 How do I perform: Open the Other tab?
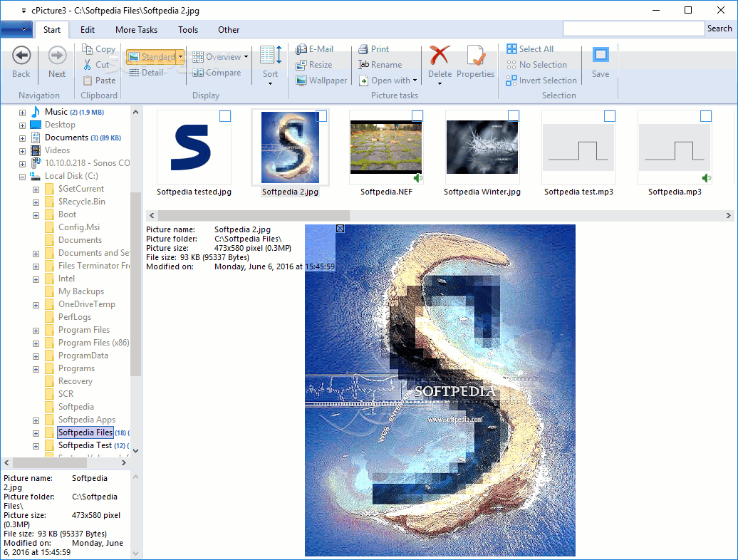pyautogui.click(x=229, y=30)
